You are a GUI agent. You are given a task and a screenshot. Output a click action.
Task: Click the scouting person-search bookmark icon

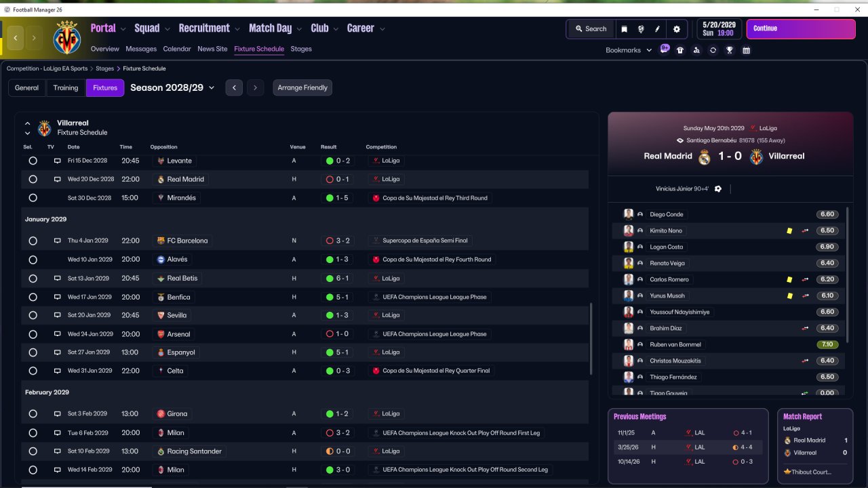[696, 50]
